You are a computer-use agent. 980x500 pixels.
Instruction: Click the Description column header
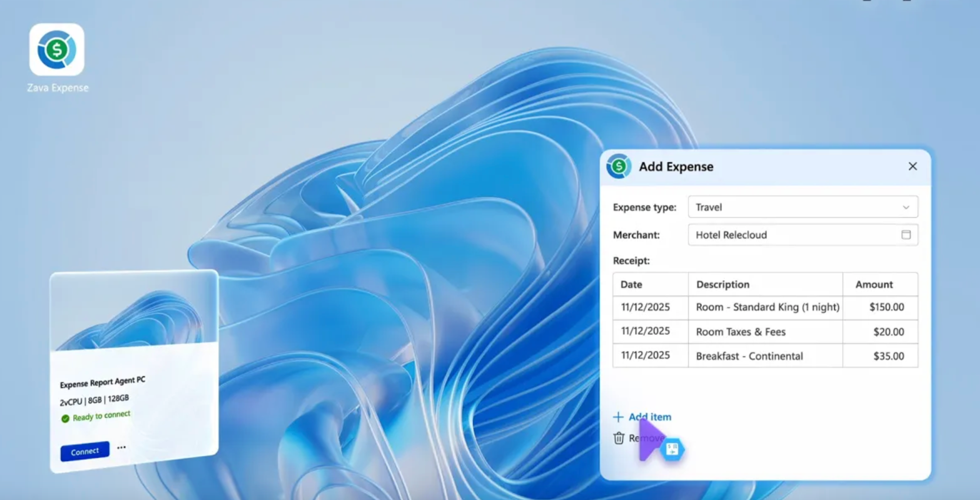click(x=723, y=285)
